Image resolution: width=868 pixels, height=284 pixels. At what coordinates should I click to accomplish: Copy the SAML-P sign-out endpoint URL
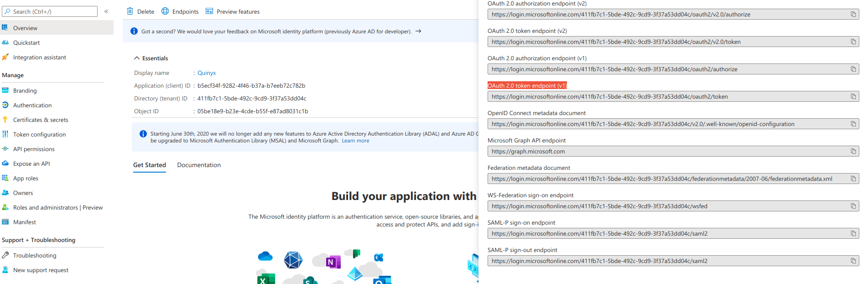[853, 261]
